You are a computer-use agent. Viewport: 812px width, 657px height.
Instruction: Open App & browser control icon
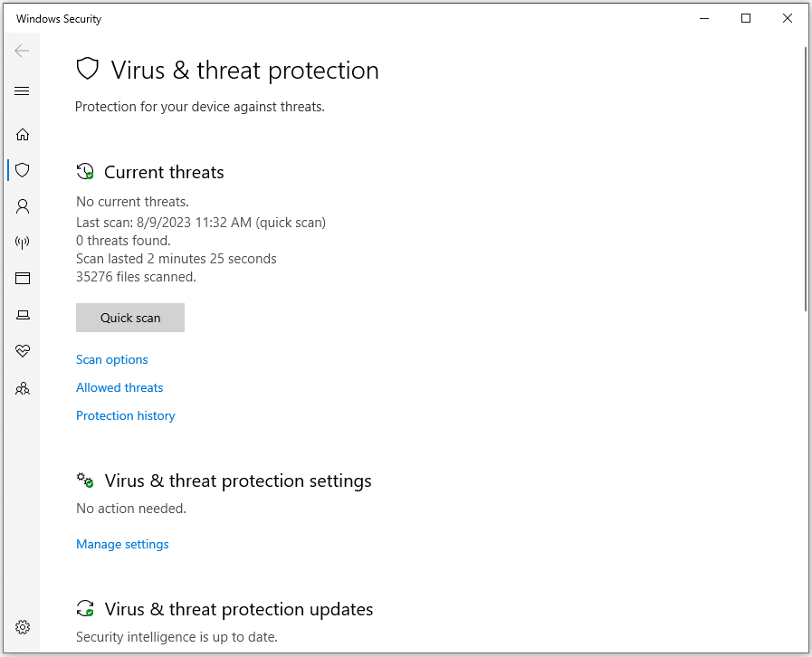23,279
